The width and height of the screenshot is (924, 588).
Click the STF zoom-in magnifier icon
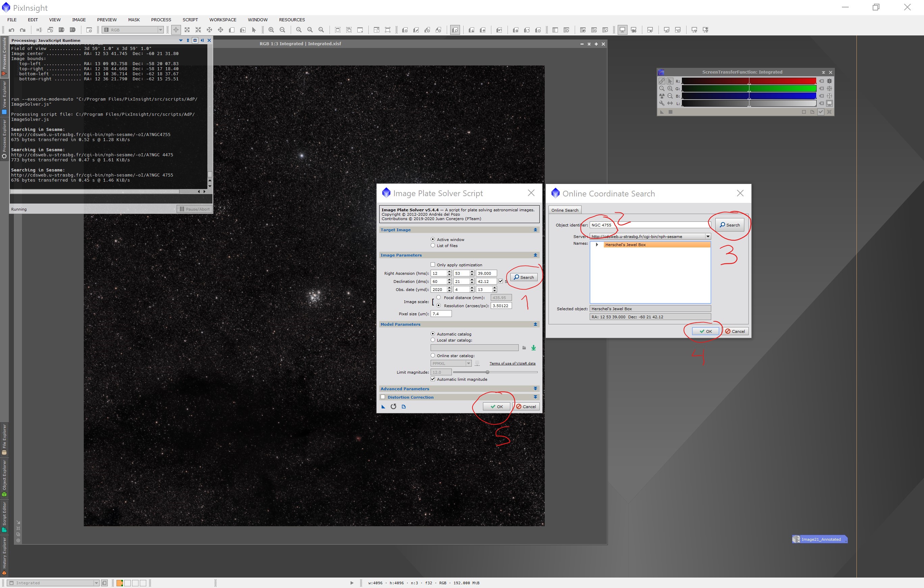(670, 88)
